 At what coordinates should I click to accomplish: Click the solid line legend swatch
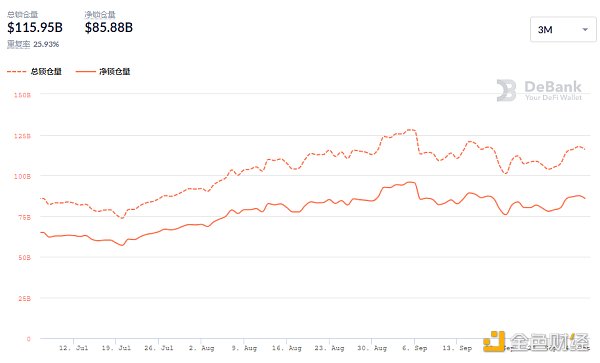pos(85,72)
